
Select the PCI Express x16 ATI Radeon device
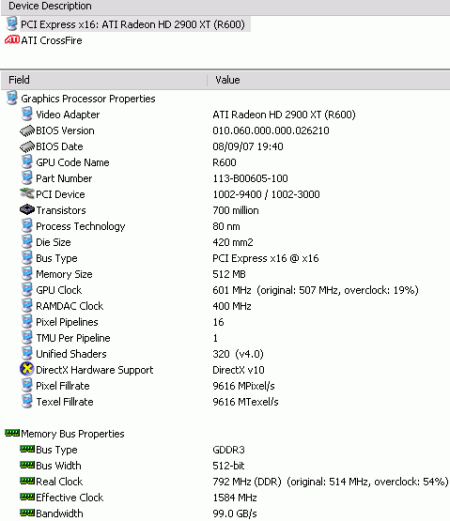(x=133, y=24)
